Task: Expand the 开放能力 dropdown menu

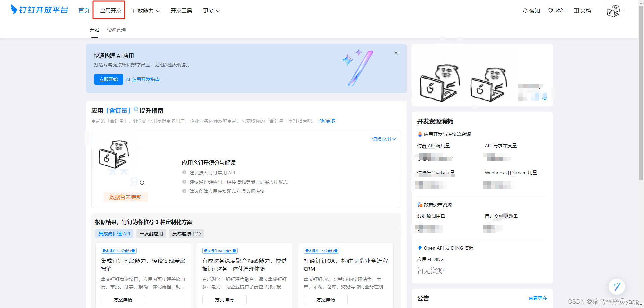Action: pos(146,11)
